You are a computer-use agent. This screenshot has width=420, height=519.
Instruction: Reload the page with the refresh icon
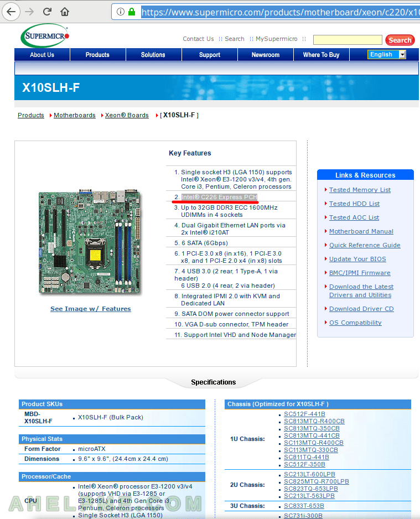coord(47,12)
